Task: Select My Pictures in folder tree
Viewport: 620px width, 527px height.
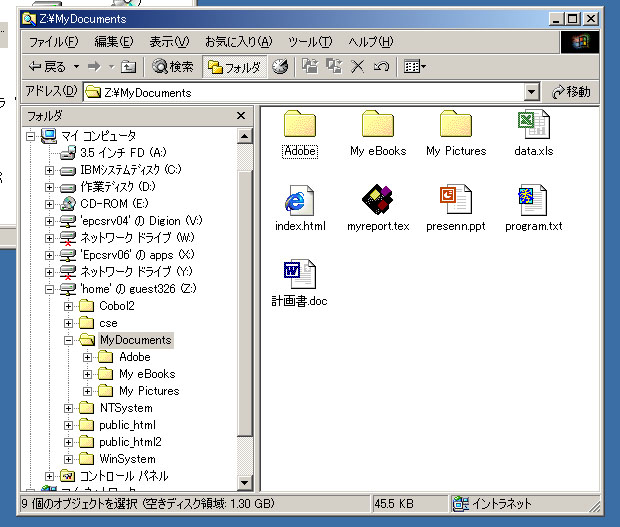Action: point(149,391)
